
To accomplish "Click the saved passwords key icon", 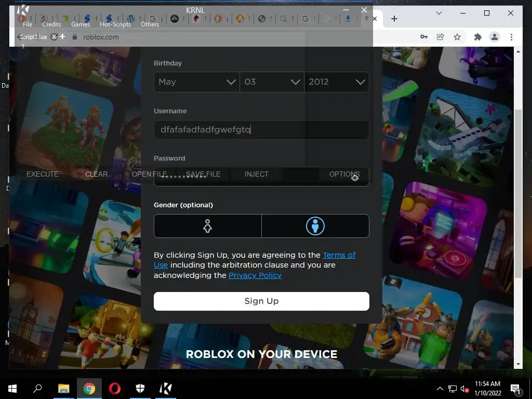I will [x=424, y=37].
